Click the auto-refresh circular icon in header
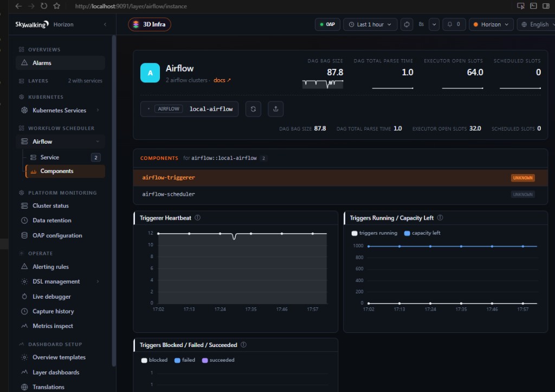Image resolution: width=555 pixels, height=392 pixels. coord(406,24)
